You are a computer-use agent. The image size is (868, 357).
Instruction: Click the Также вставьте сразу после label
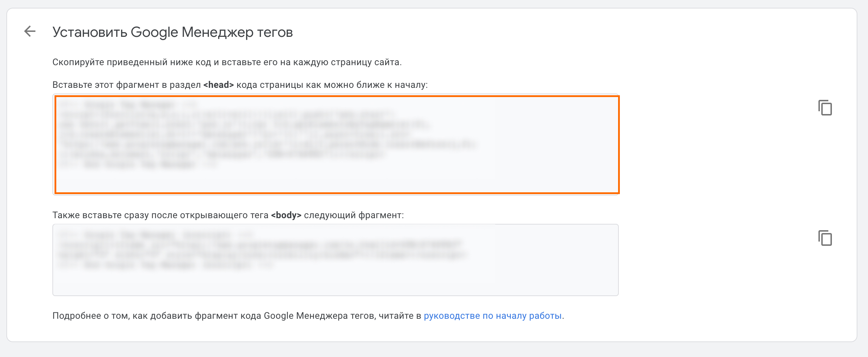[x=159, y=215]
